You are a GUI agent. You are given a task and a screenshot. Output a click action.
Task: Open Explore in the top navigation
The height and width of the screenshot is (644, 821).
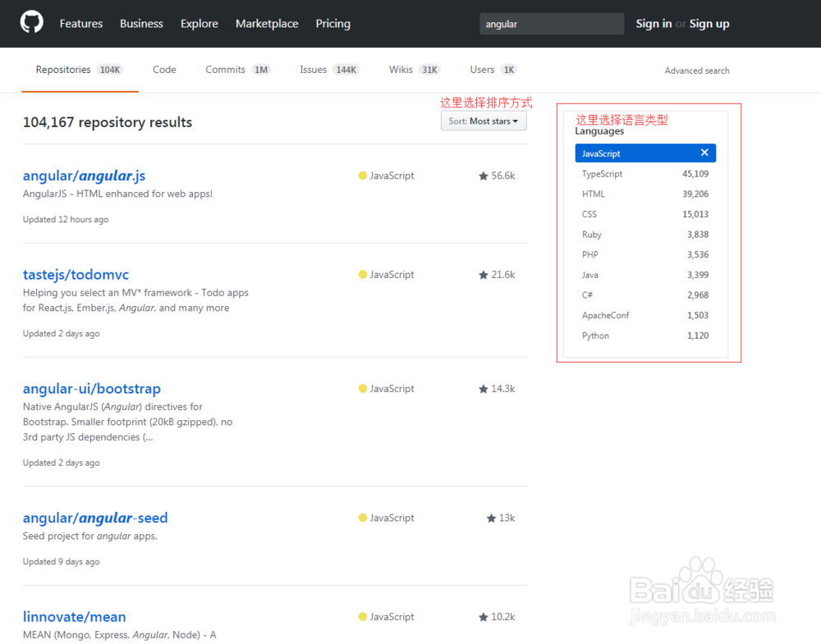click(199, 24)
